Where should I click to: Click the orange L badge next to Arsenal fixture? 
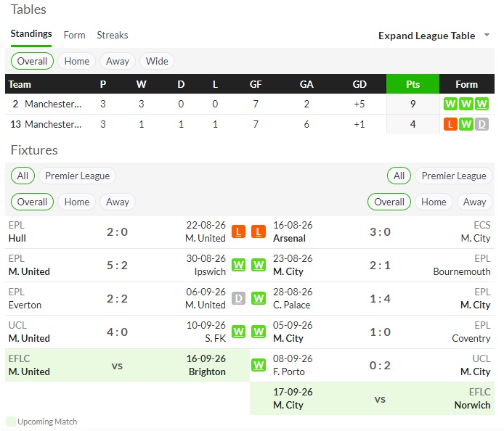pos(259,231)
